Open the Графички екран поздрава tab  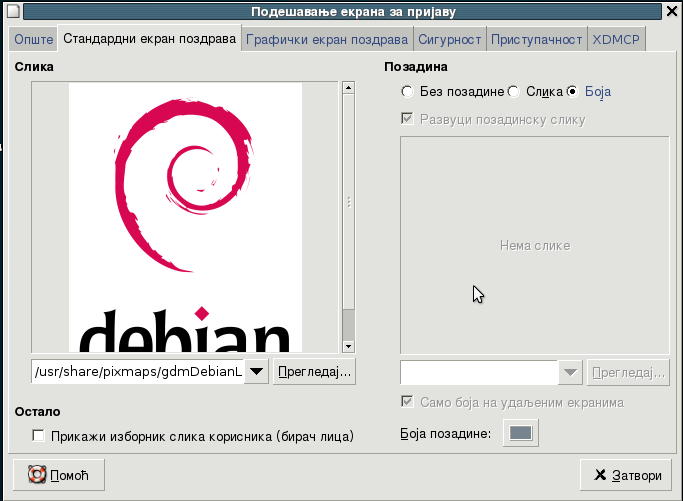(x=327, y=39)
